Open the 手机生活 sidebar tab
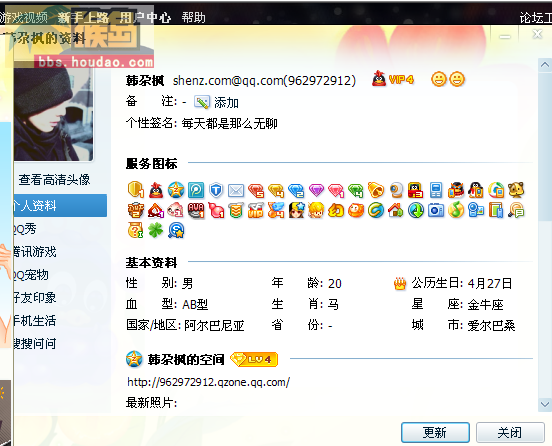The width and height of the screenshot is (552, 446). click(34, 321)
